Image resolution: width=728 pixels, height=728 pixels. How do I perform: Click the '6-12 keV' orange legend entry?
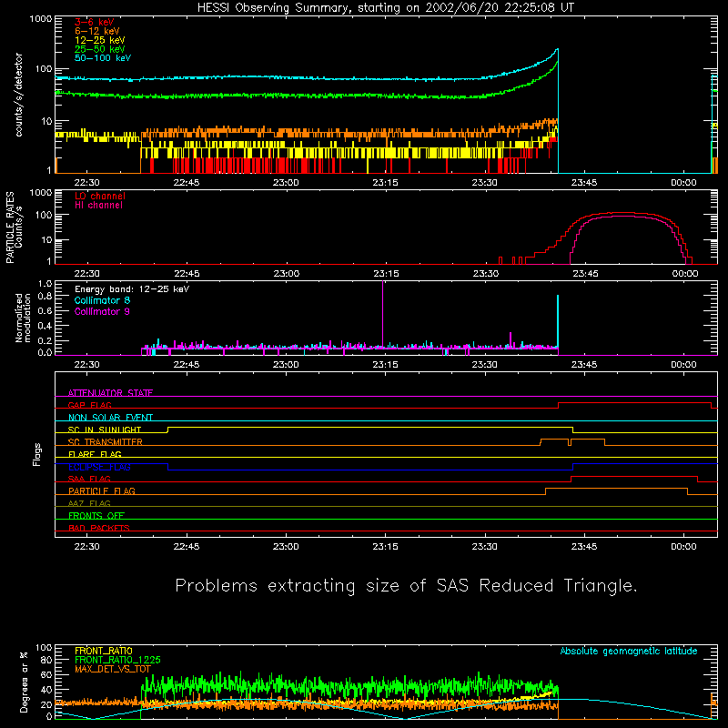[97, 31]
